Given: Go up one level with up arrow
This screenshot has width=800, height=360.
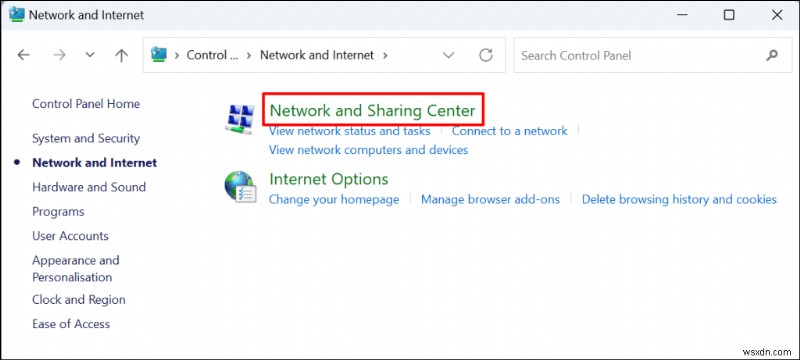Looking at the screenshot, I should [x=121, y=55].
